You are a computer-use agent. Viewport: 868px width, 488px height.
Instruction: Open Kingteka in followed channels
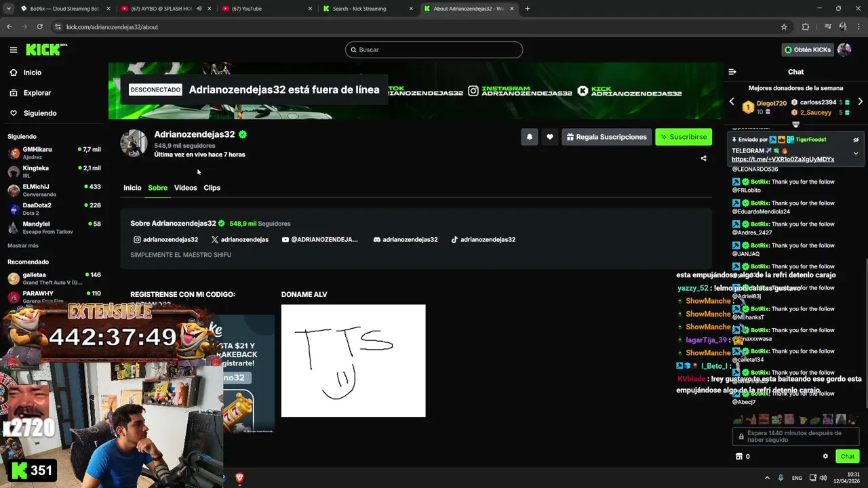coord(54,171)
